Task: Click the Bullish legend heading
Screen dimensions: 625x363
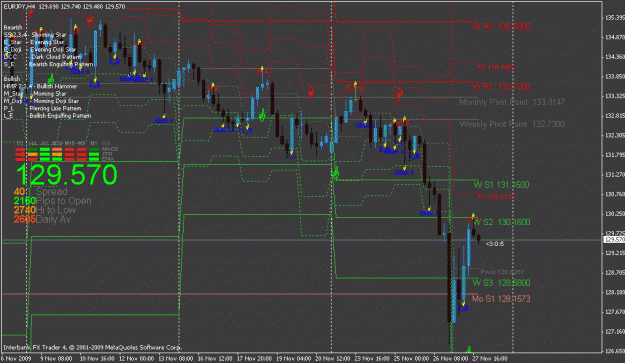Action: (x=12, y=79)
